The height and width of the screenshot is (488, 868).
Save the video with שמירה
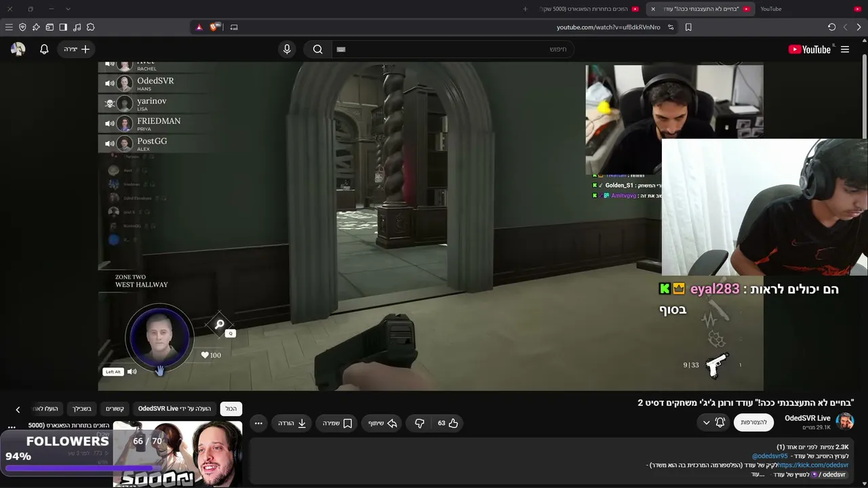(337, 423)
